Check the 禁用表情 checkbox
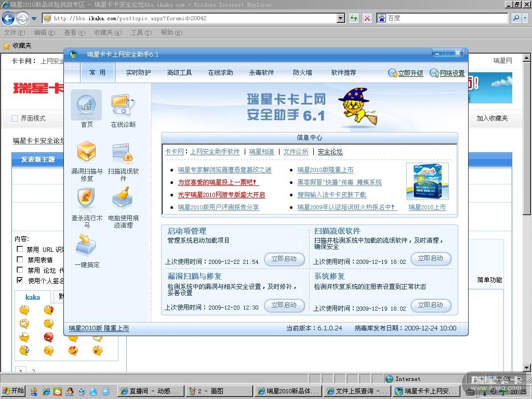This screenshot has height=399, width=532. (20, 260)
